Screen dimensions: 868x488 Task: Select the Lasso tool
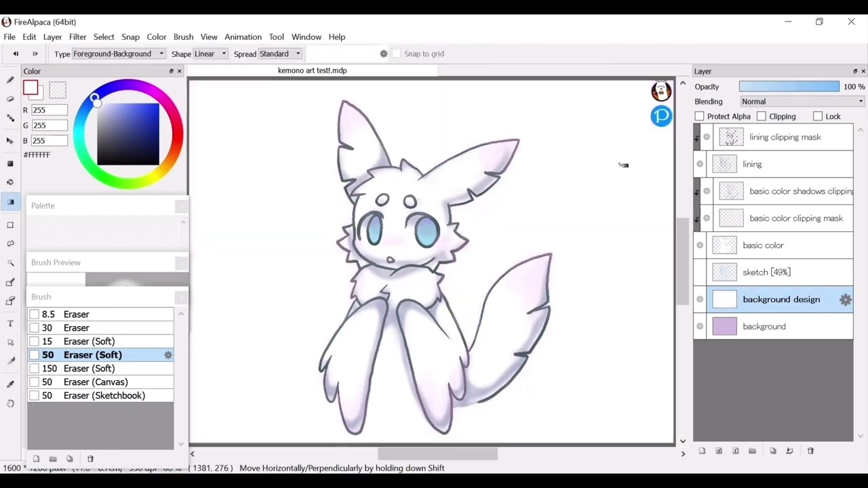pos(10,243)
